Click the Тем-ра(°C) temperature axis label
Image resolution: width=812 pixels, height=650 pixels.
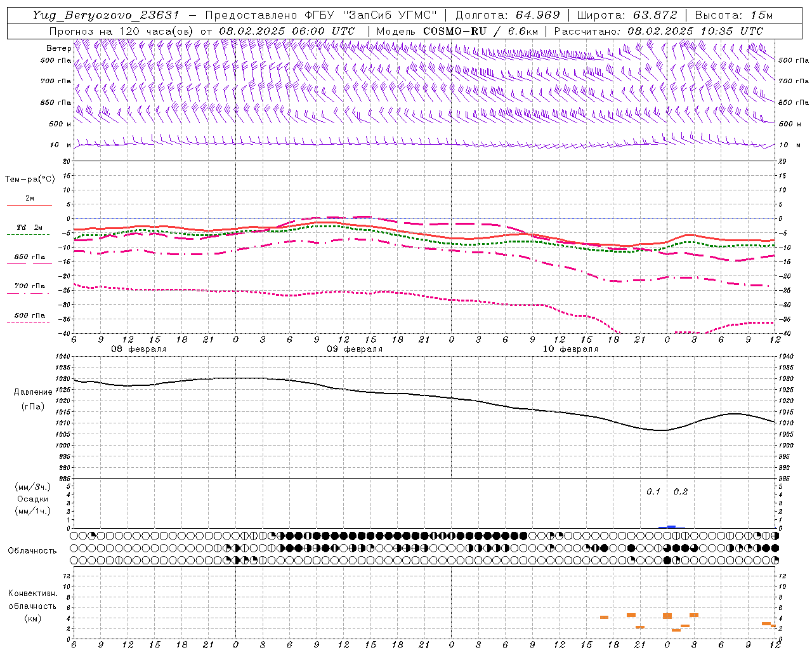point(30,180)
